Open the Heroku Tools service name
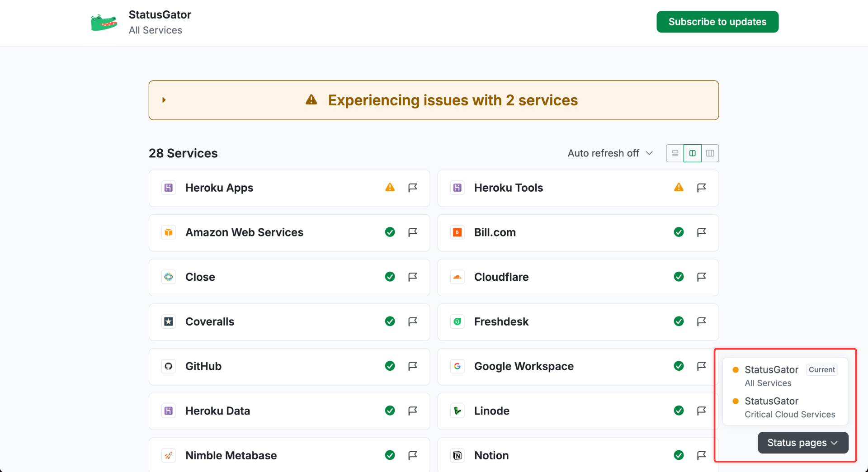The width and height of the screenshot is (868, 472). [509, 188]
